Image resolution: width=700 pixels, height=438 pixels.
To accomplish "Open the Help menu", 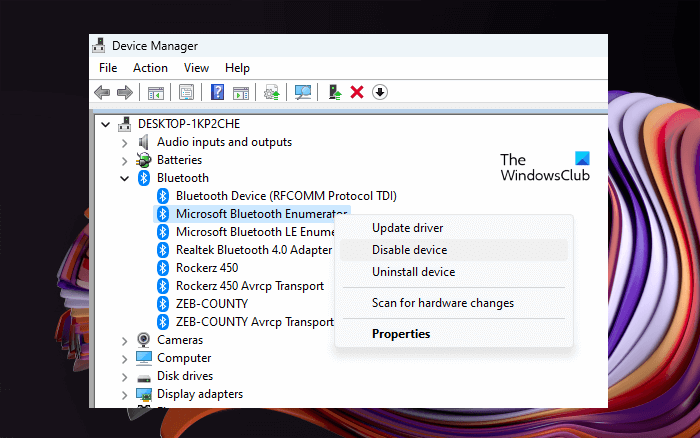I will click(237, 68).
